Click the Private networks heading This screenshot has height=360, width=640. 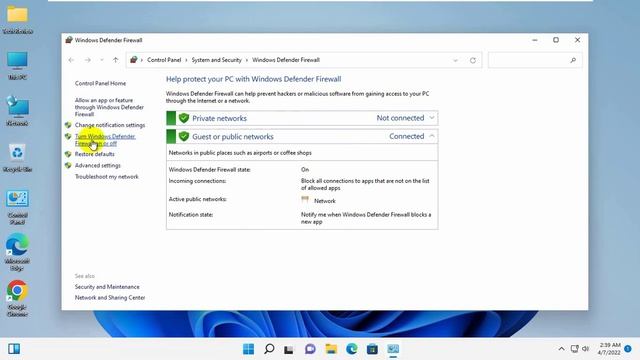(x=219, y=118)
